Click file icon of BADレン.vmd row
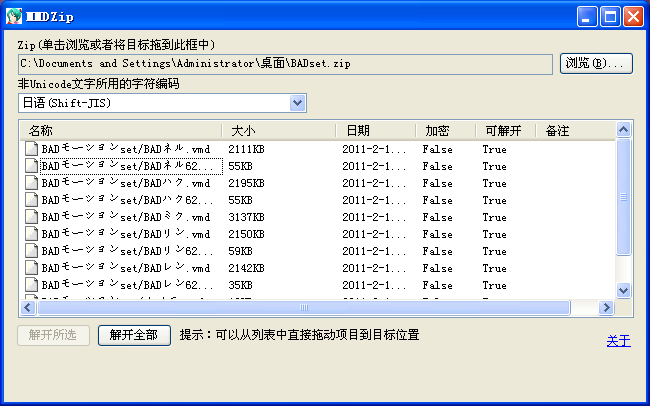Image resolution: width=650 pixels, height=406 pixels. pyautogui.click(x=31, y=268)
